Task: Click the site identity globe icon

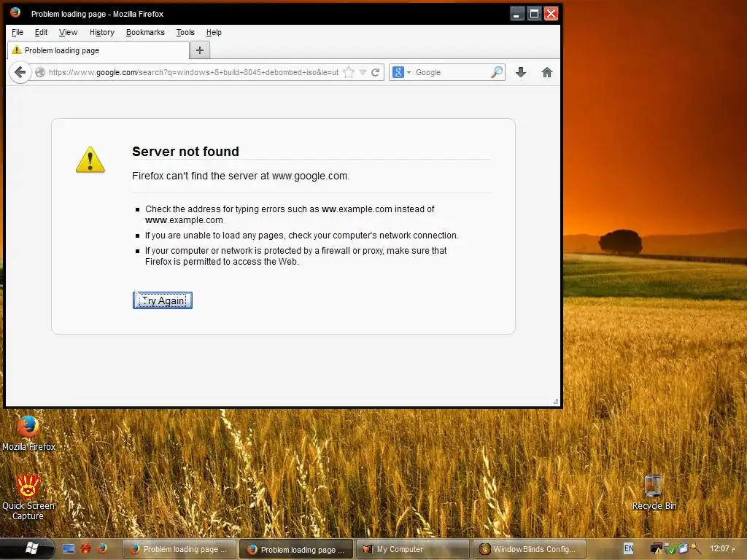Action: (40, 72)
